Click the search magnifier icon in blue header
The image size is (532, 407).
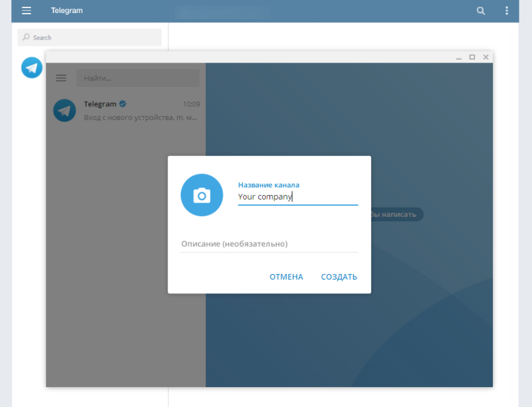480,11
